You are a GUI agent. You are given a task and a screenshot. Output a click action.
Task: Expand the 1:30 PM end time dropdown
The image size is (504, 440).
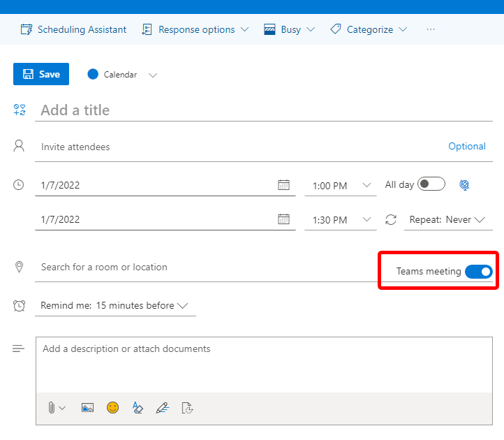click(366, 220)
